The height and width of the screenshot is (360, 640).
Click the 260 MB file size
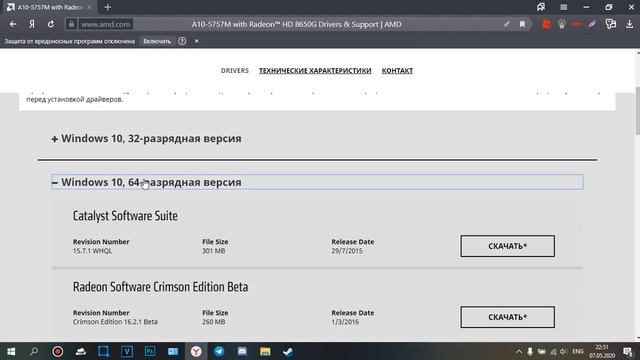tap(213, 322)
